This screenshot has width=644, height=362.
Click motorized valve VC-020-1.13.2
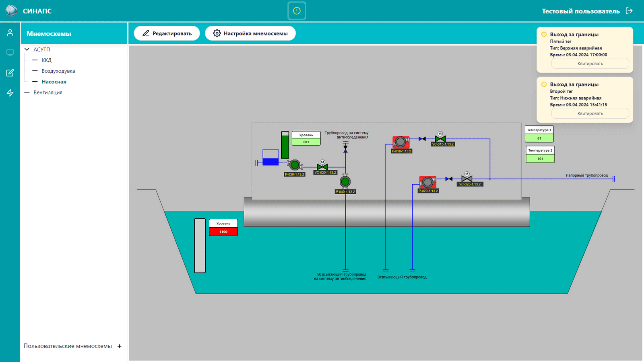pos(467,177)
